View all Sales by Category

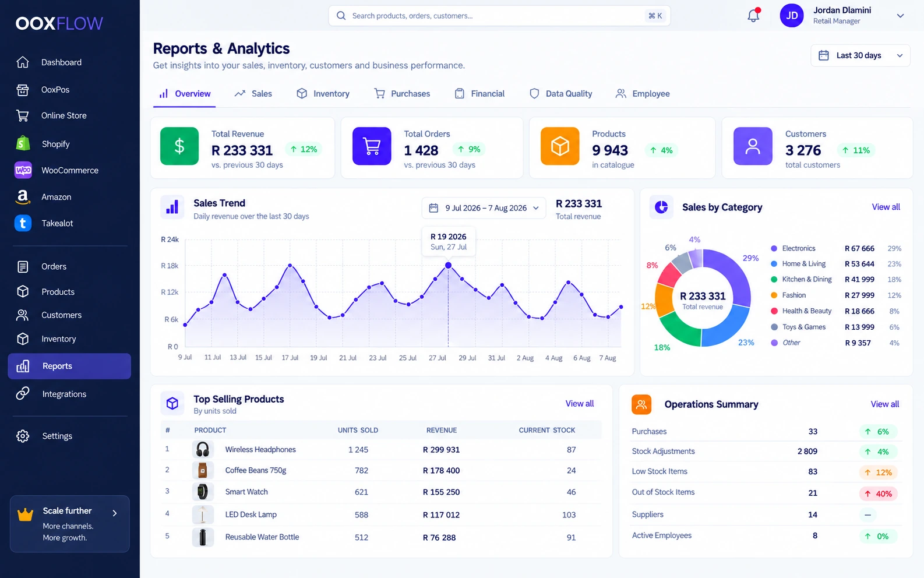886,207
